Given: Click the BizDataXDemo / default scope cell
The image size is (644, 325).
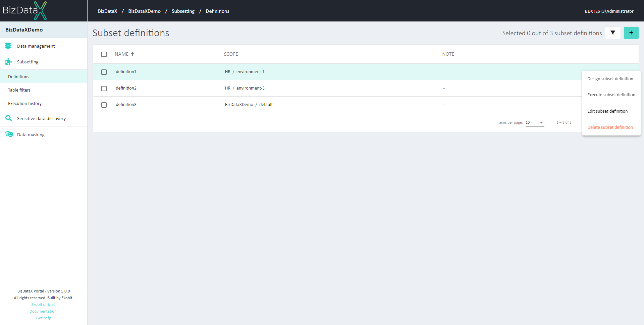Looking at the screenshot, I should point(249,105).
